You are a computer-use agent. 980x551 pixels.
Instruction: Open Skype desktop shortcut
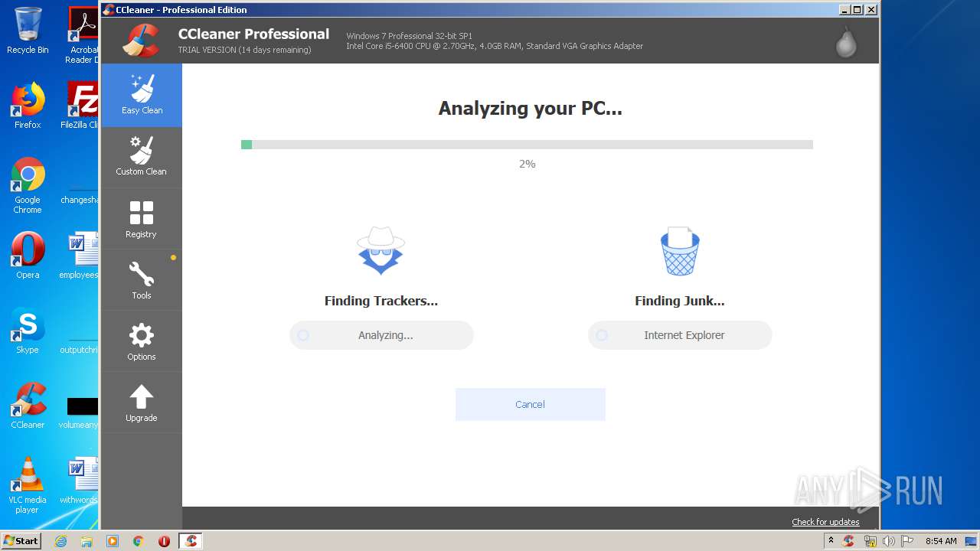click(28, 331)
